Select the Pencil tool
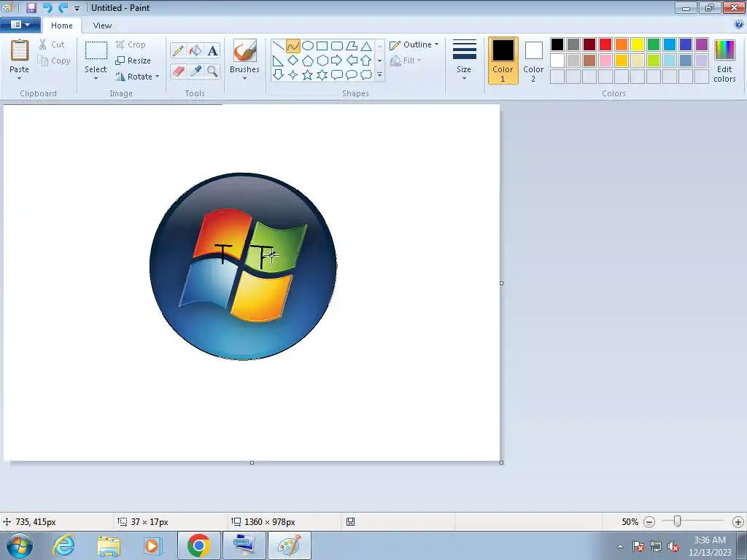The image size is (747, 560). click(178, 50)
